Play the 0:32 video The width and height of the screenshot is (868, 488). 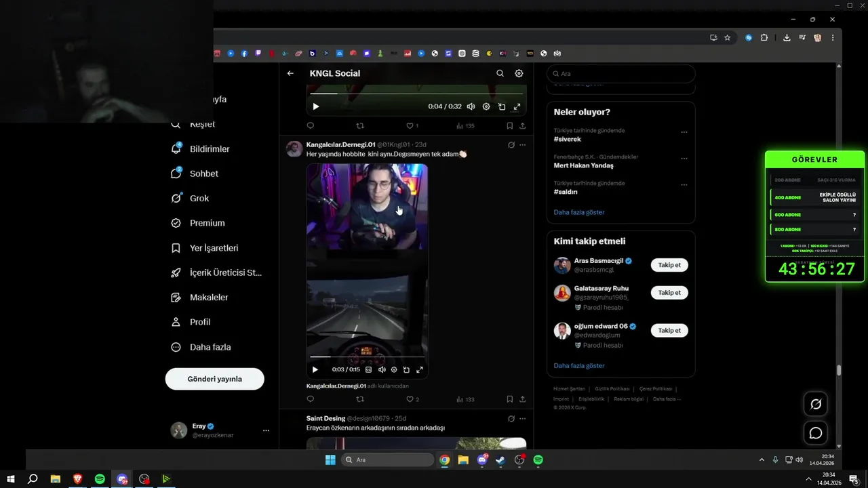coord(316,106)
